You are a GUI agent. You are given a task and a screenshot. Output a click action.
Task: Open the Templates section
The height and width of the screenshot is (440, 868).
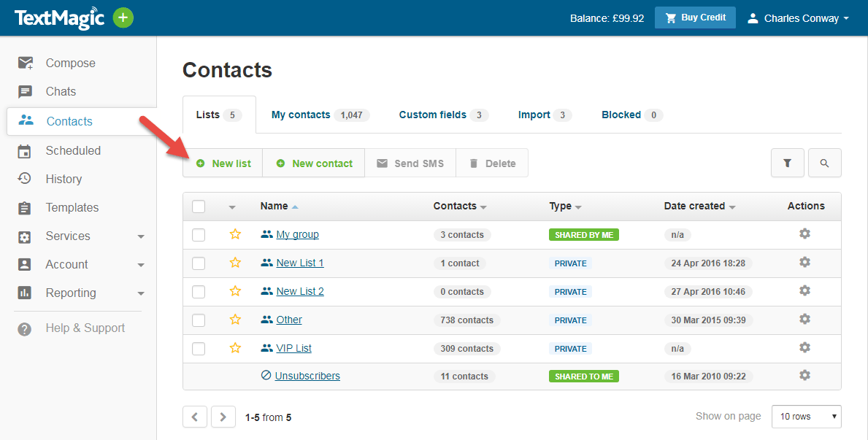click(x=73, y=207)
